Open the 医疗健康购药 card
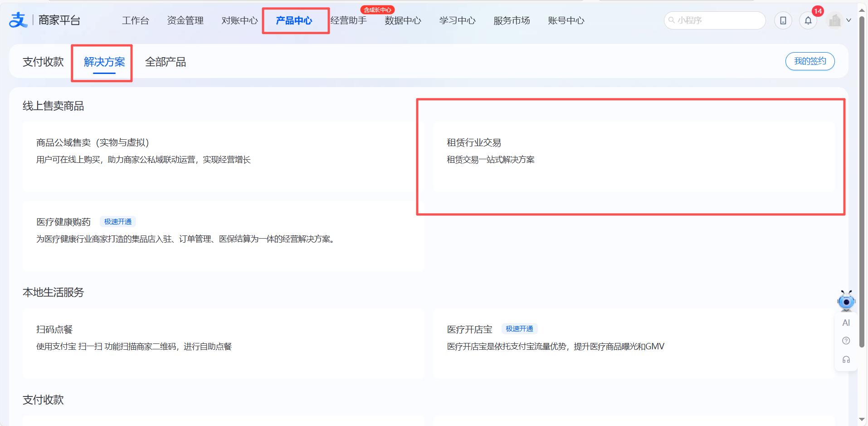868x426 pixels. click(x=223, y=236)
